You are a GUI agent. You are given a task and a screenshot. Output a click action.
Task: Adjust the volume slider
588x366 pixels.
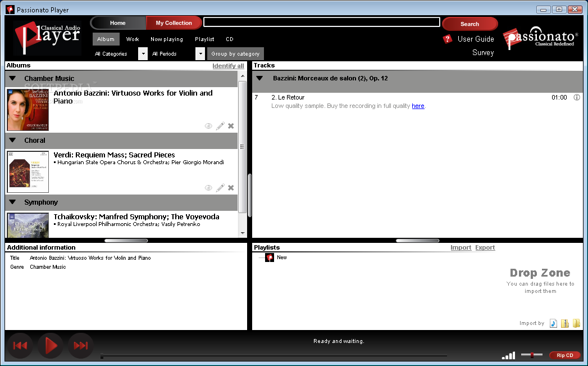(532, 355)
